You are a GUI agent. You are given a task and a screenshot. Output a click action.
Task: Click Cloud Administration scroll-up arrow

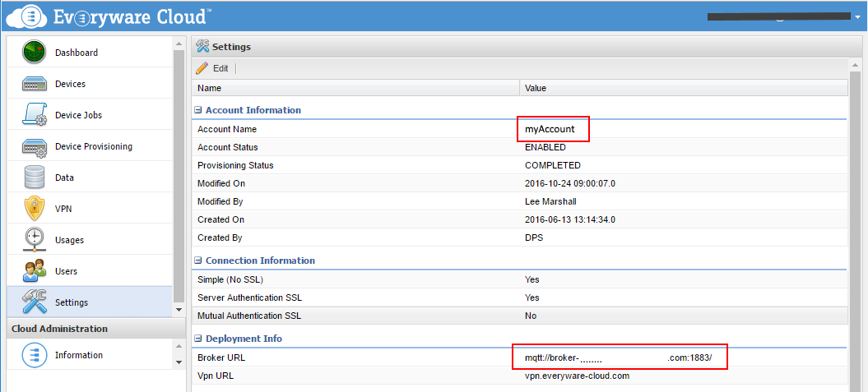(179, 346)
